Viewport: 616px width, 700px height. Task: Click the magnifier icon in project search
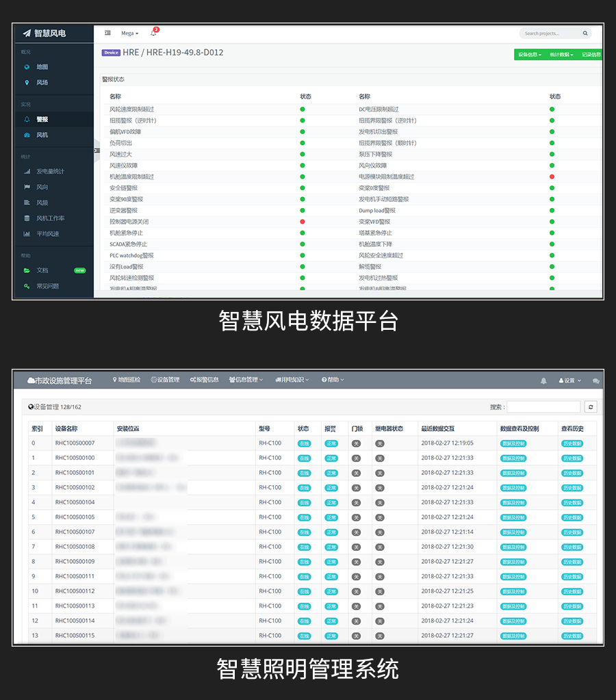(x=585, y=33)
